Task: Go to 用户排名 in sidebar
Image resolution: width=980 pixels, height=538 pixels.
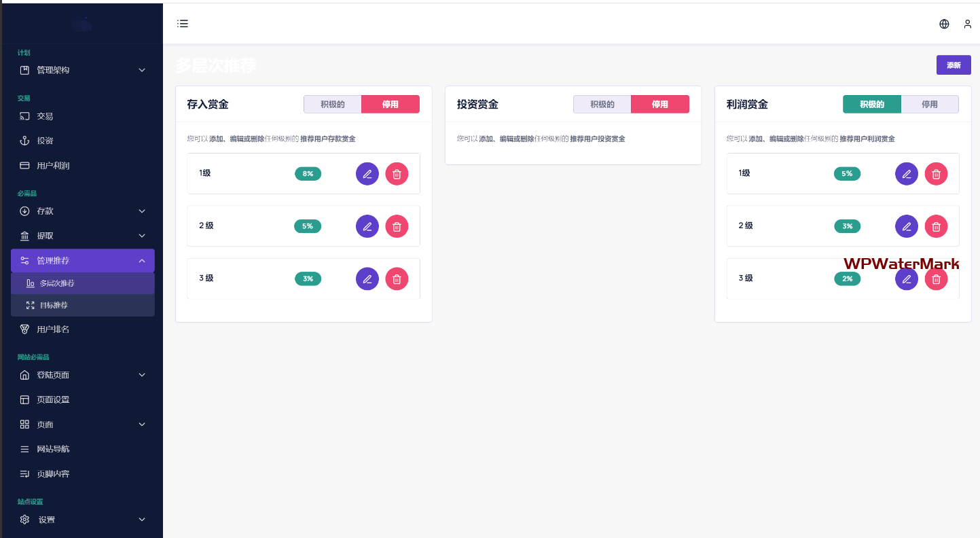Action: 53,329
